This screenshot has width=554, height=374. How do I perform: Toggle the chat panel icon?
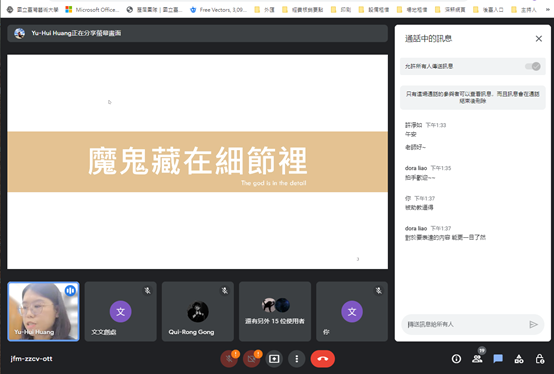pyautogui.click(x=498, y=359)
